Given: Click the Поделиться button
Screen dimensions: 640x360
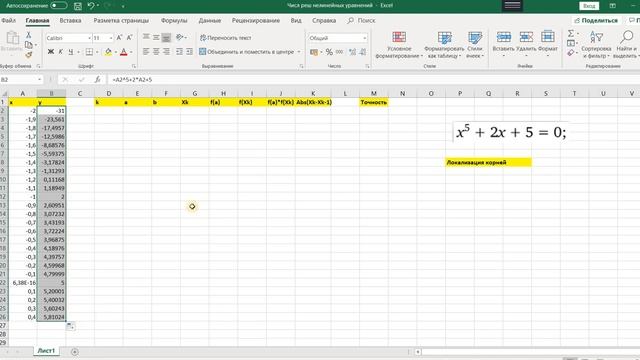Looking at the screenshot, I should pos(596,20).
